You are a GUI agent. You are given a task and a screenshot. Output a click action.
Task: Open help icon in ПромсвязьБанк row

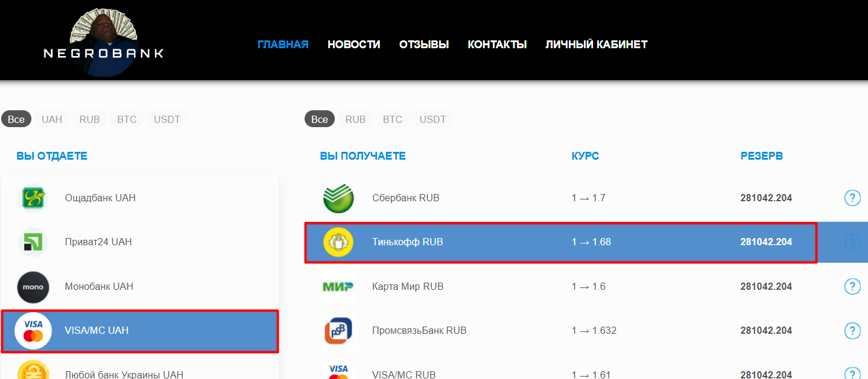[852, 331]
